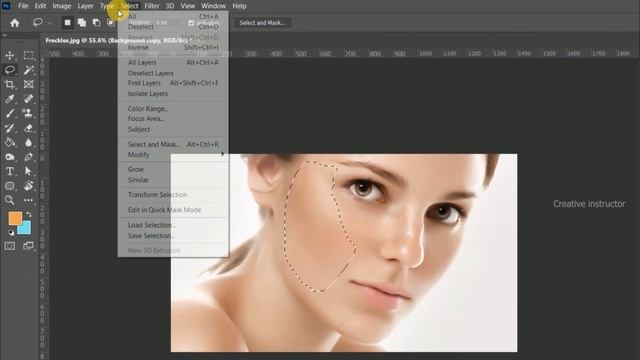Click the Home icon
The height and width of the screenshot is (360, 640).
[15, 23]
